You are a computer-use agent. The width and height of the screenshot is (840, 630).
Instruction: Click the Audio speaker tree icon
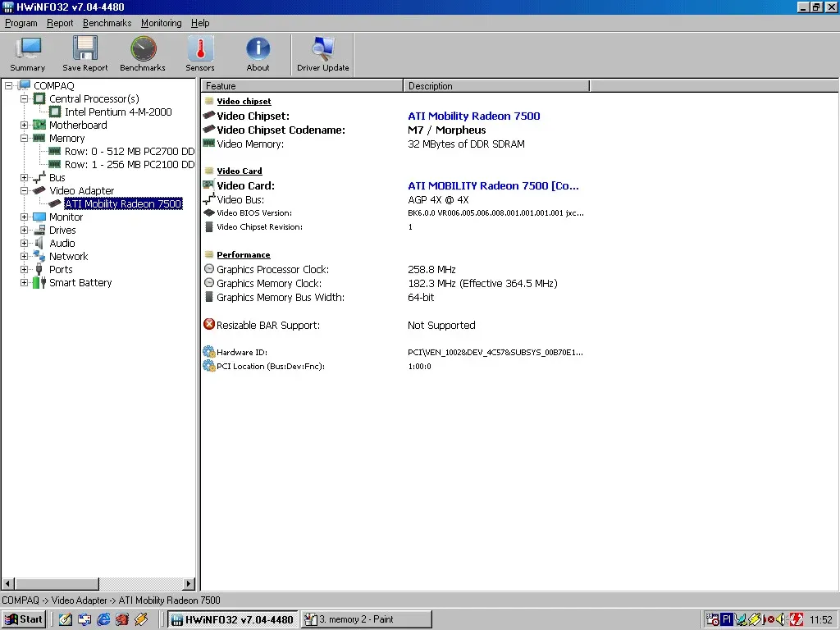pos(39,243)
